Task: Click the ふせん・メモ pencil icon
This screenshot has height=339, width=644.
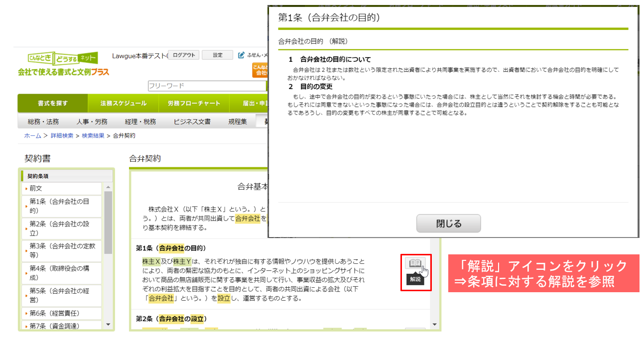Action: 242,55
